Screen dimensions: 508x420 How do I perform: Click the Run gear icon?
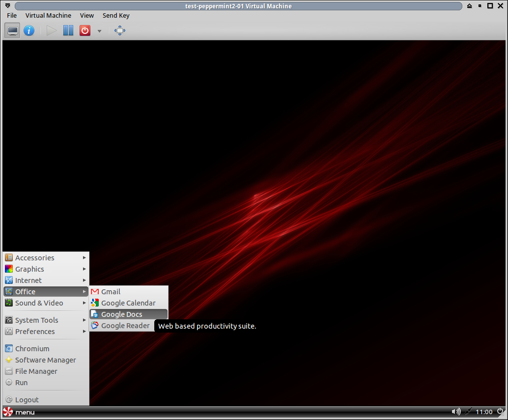pyautogui.click(x=9, y=383)
